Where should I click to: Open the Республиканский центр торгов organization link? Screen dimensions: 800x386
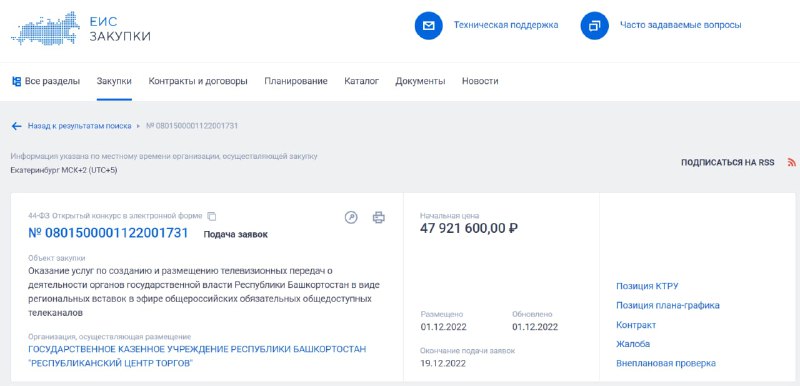tap(197, 356)
